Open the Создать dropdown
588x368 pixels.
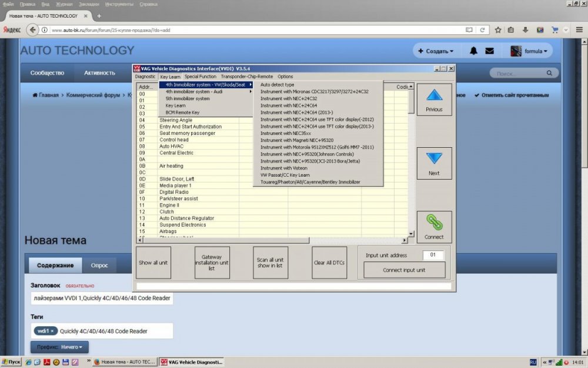point(436,51)
